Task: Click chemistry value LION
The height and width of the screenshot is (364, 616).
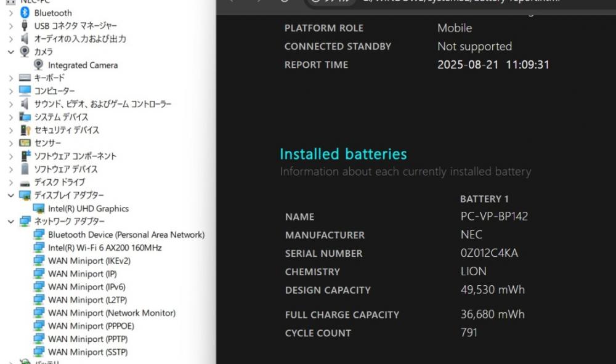Action: [473, 272]
